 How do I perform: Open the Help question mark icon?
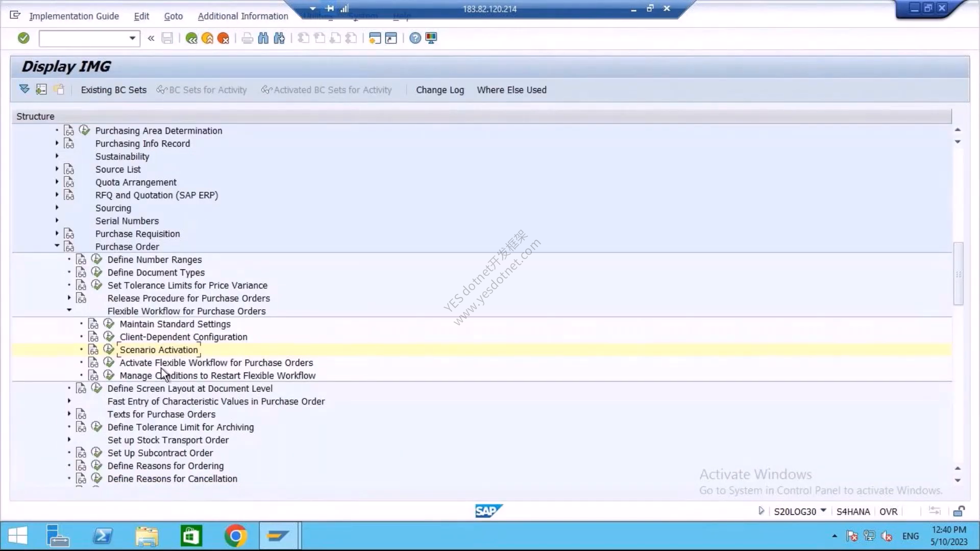(x=415, y=38)
